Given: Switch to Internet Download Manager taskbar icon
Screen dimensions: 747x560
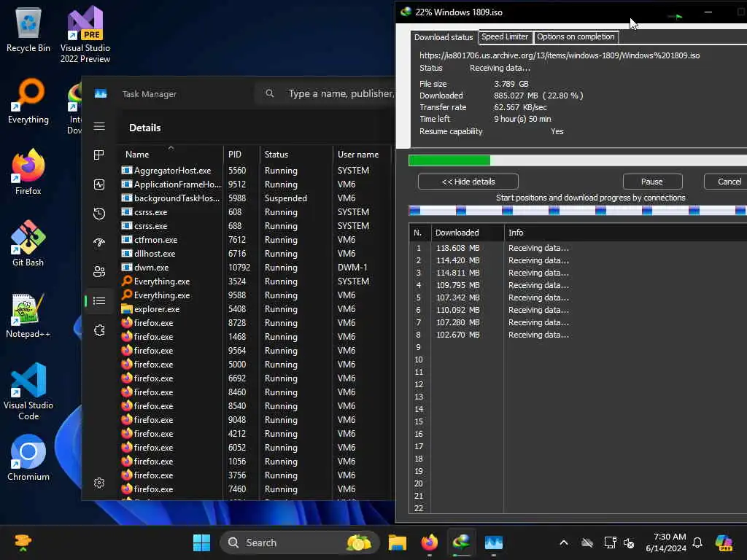Looking at the screenshot, I should (x=461, y=542).
